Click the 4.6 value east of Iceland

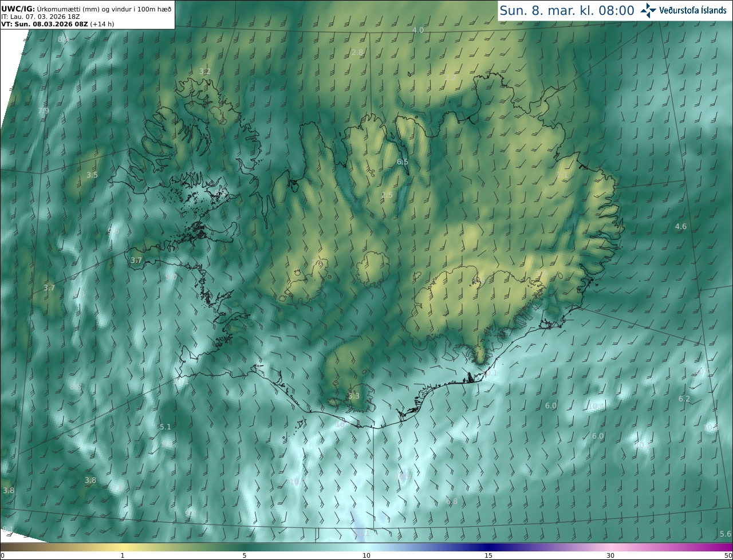pos(680,227)
